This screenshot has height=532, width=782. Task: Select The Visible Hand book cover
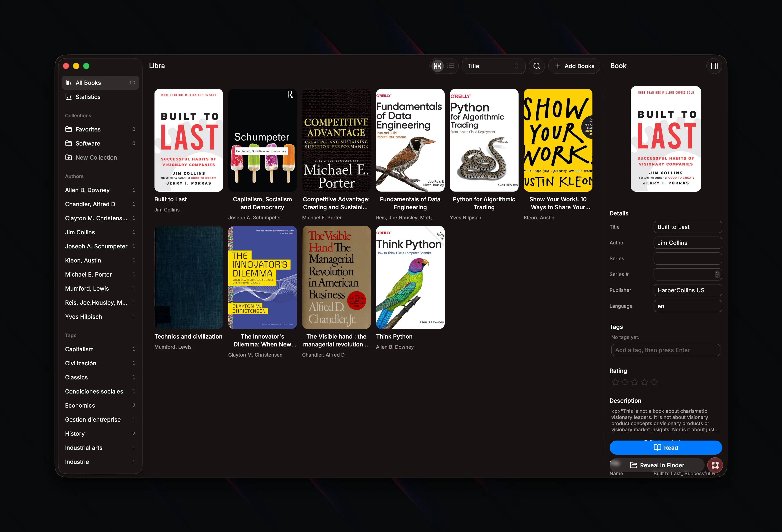336,277
